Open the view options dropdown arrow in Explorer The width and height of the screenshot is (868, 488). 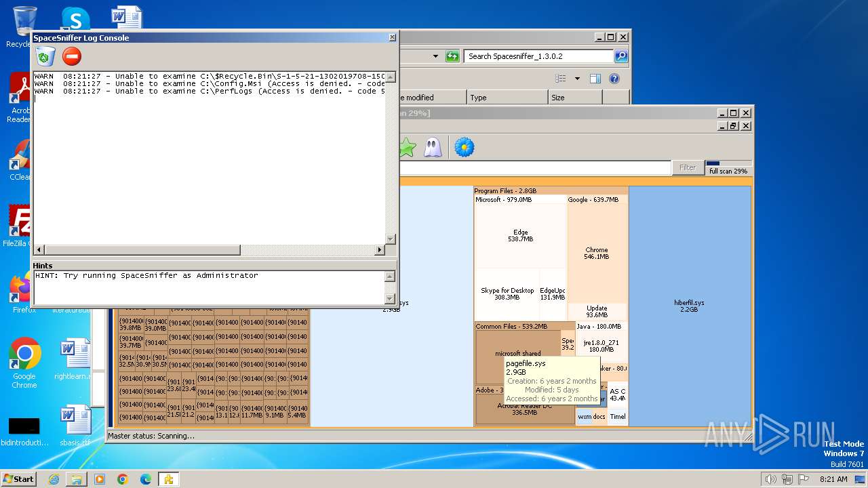coord(577,79)
